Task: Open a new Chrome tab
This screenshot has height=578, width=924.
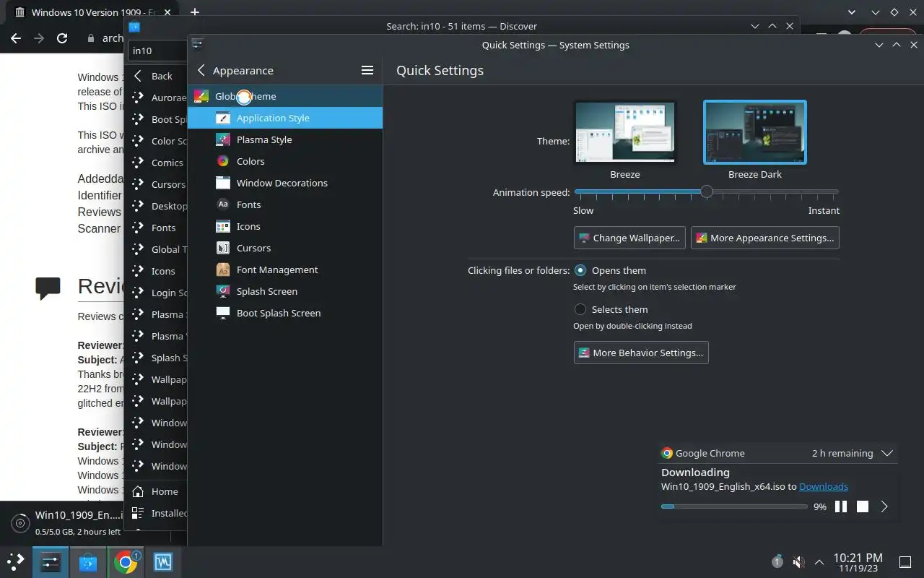Action: click(195, 12)
